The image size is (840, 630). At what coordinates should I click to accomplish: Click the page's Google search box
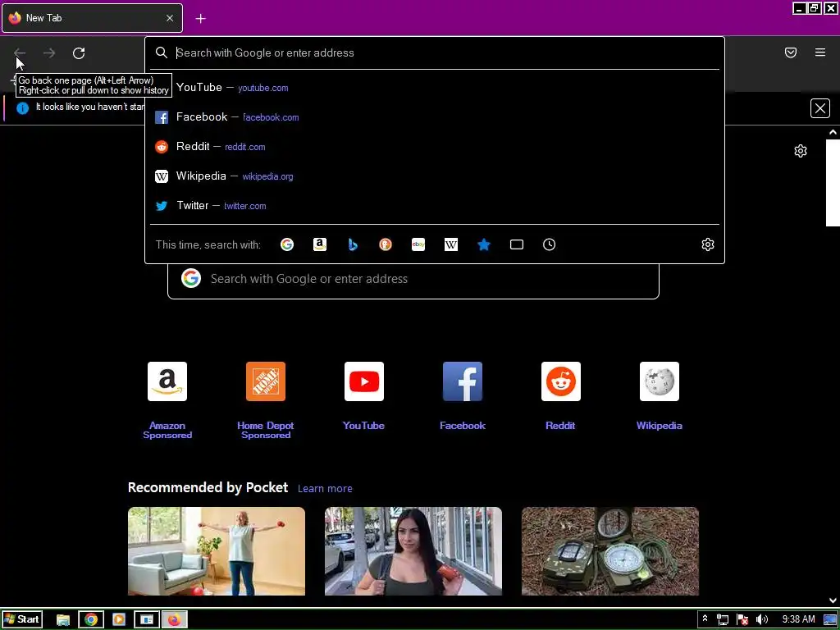tap(413, 279)
